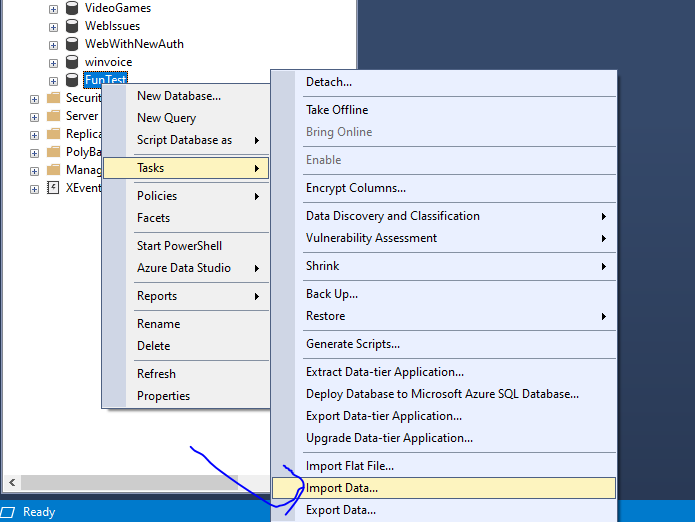Choose Extract Data-tier Application...
The width and height of the screenshot is (695, 522).
pyautogui.click(x=444, y=372)
